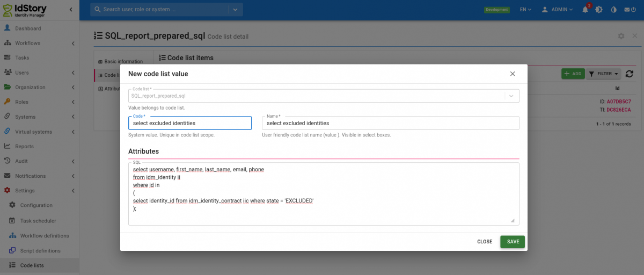
Task: Open the EN language dropdown
Action: tap(525, 10)
